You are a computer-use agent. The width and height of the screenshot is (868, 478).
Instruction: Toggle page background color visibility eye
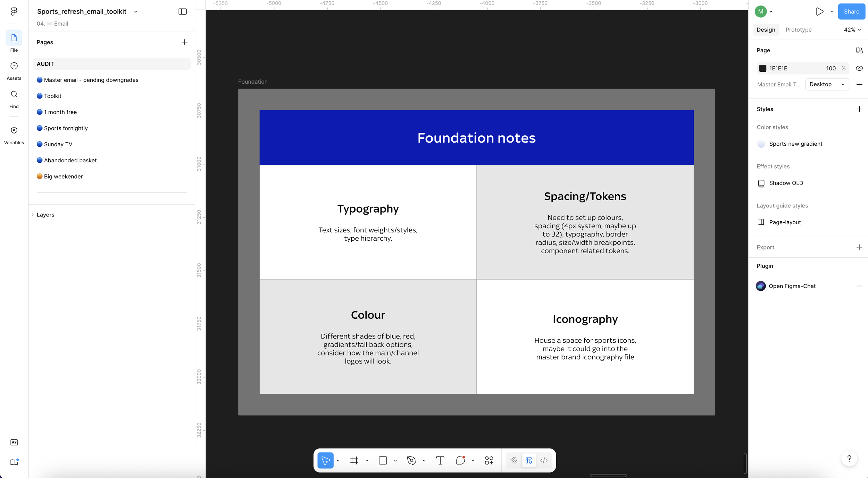point(859,68)
